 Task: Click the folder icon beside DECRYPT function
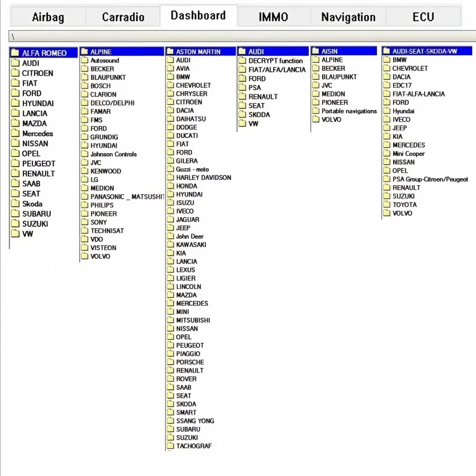242,60
